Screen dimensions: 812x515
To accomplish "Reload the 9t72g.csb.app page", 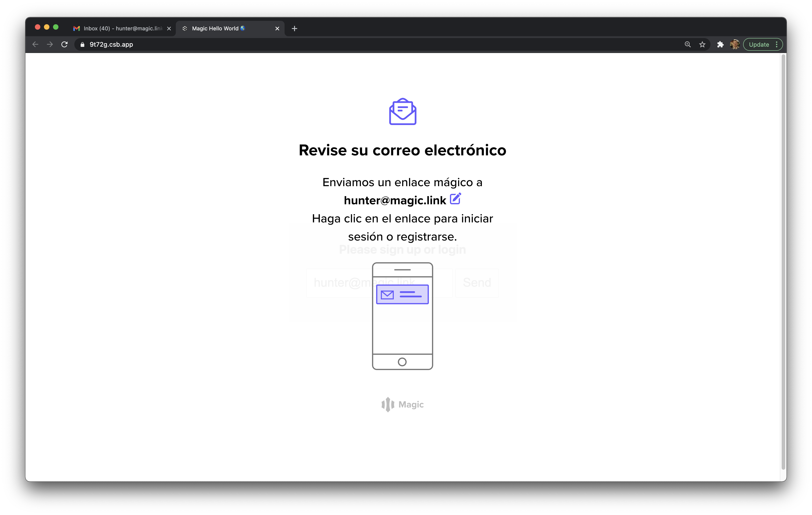I will [x=64, y=44].
